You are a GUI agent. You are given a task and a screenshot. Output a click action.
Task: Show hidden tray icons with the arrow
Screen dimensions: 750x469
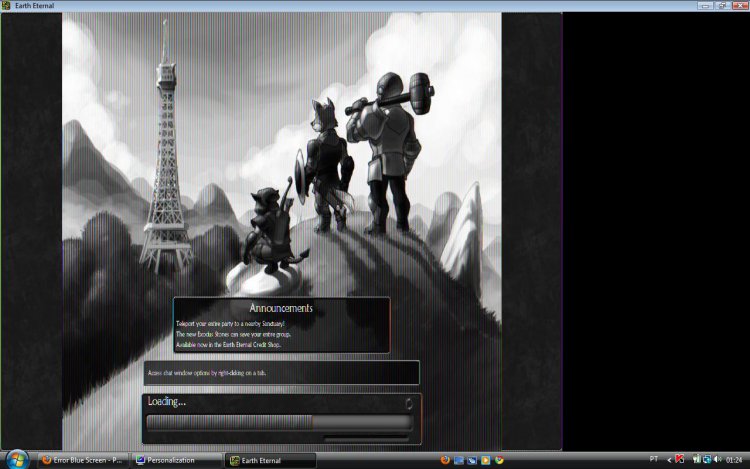(x=669, y=460)
